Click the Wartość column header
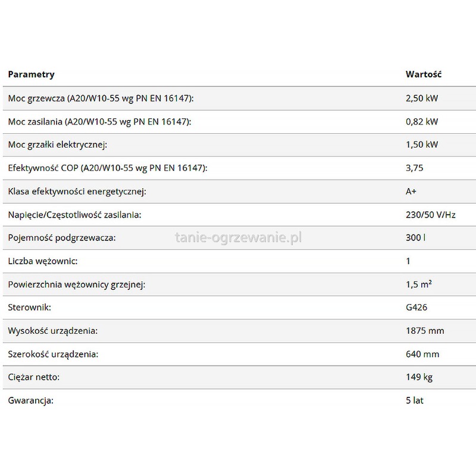This screenshot has width=476, height=476. (x=423, y=74)
